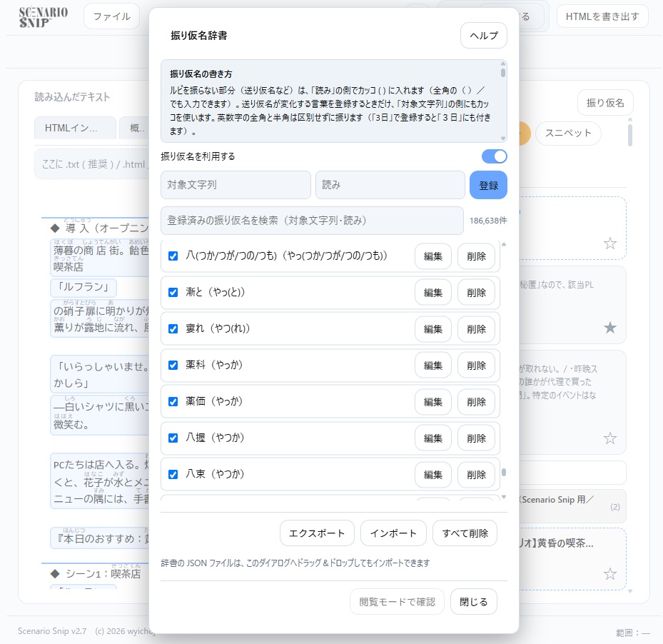Uncheck the 八握（やつか）entry checkbox

[173, 438]
